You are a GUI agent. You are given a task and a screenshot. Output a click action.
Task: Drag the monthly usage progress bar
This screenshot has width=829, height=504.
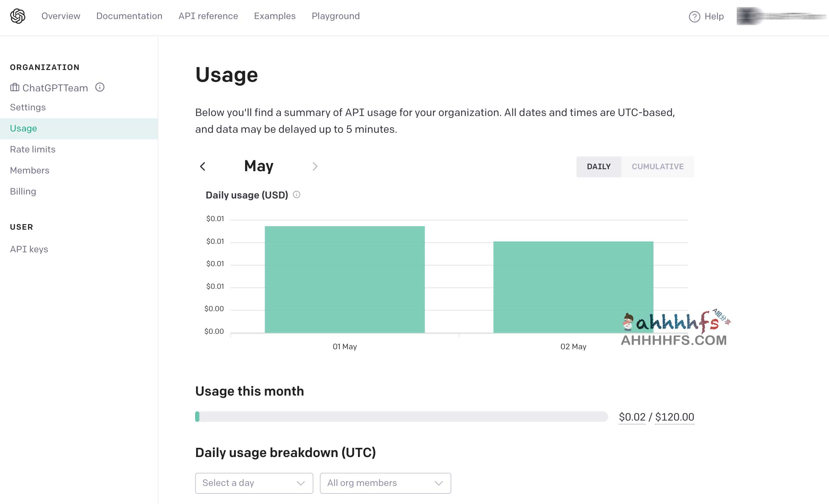point(198,416)
